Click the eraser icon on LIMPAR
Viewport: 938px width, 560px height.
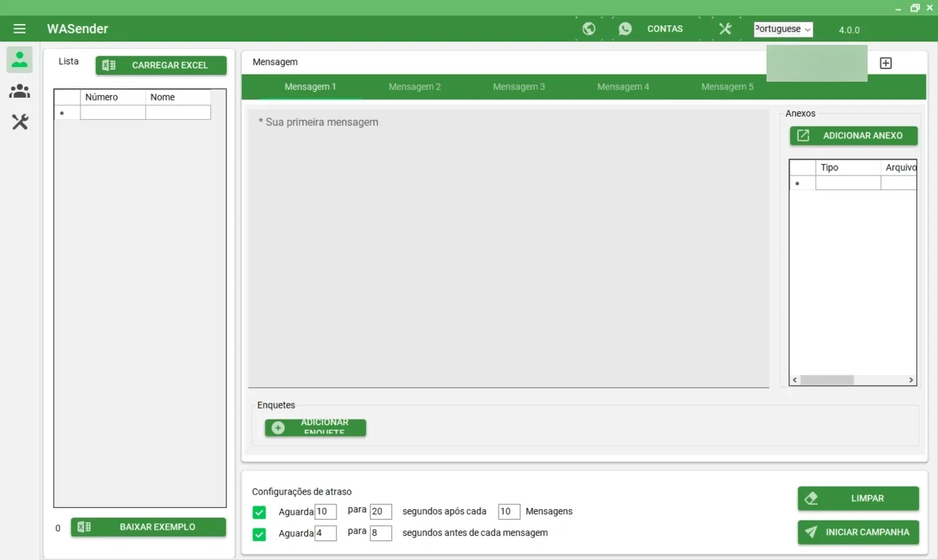coord(811,498)
